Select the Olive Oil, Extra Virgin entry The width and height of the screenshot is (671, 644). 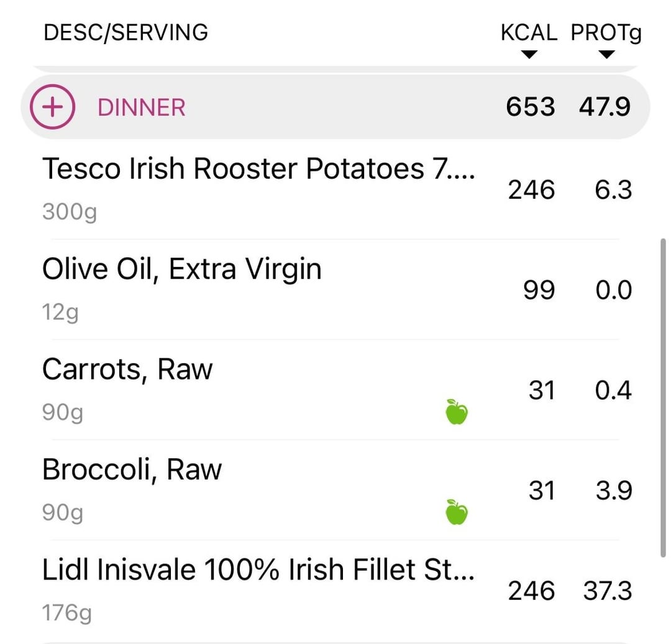click(182, 270)
